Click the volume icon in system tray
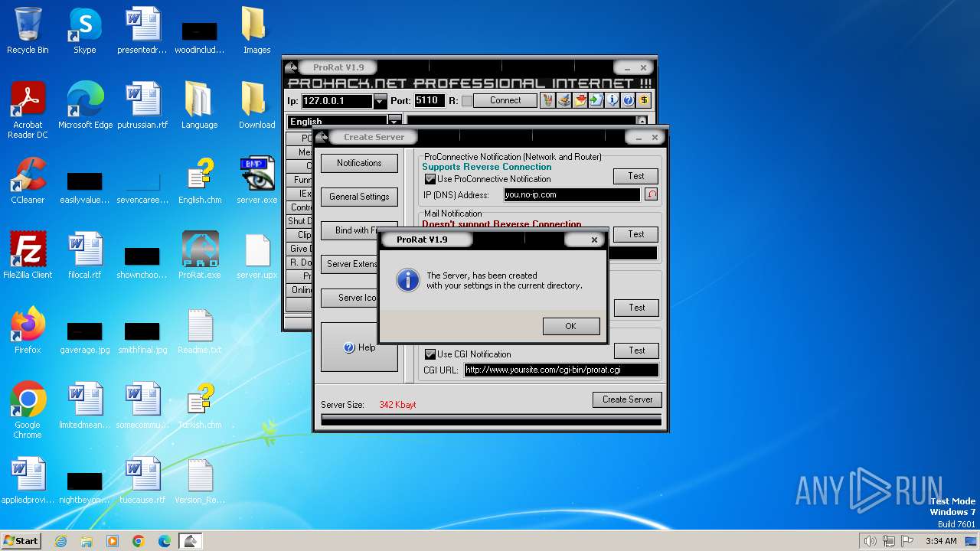The width and height of the screenshot is (980, 551). tap(870, 541)
